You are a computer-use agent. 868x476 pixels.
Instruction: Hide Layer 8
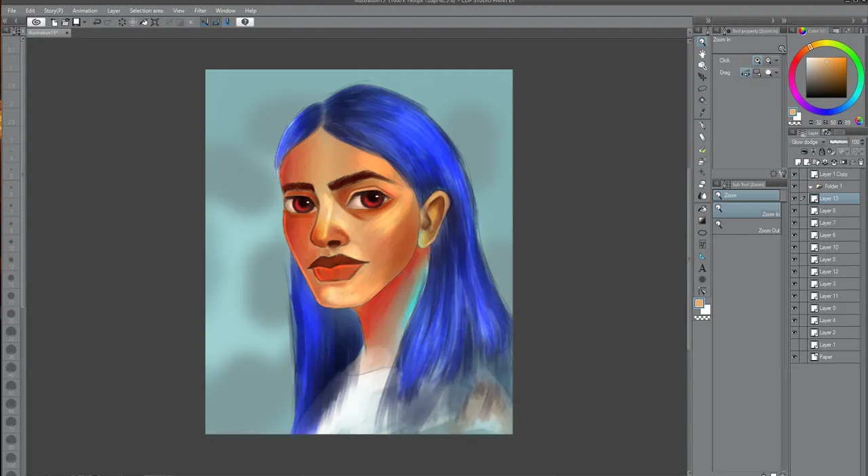point(794,211)
